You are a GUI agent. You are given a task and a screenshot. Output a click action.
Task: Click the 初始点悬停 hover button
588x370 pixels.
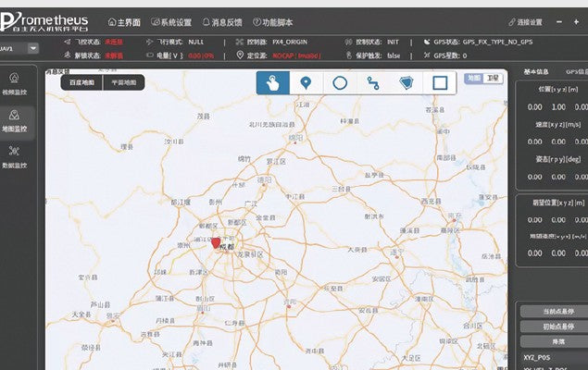[x=555, y=327]
